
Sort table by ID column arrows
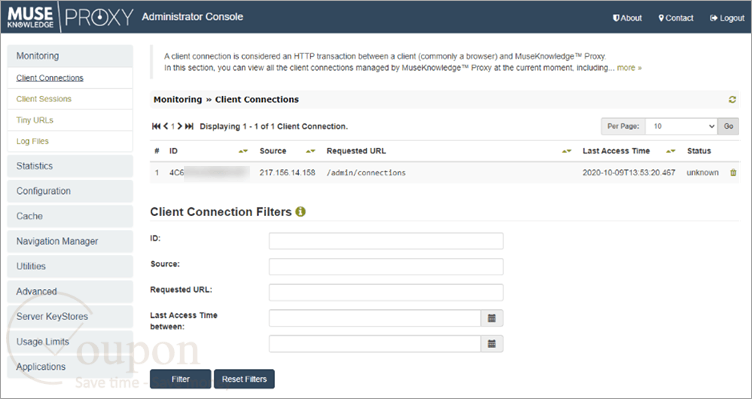pos(243,151)
